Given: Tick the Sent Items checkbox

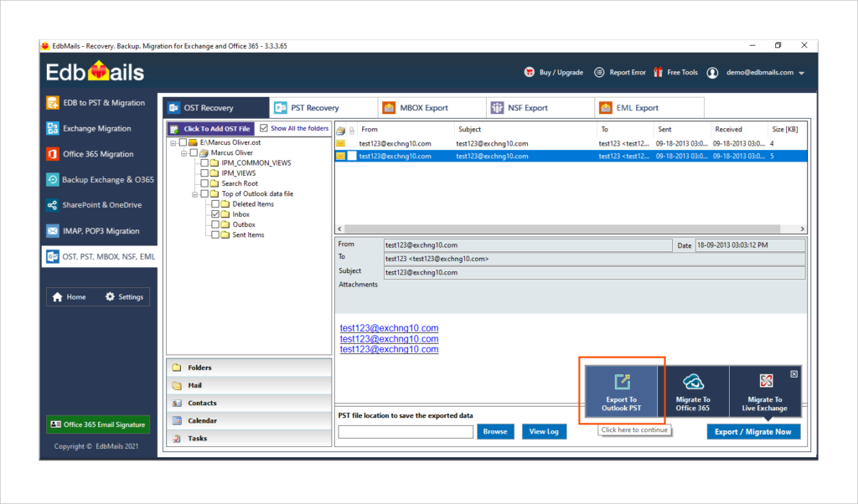Looking at the screenshot, I should click(x=215, y=235).
